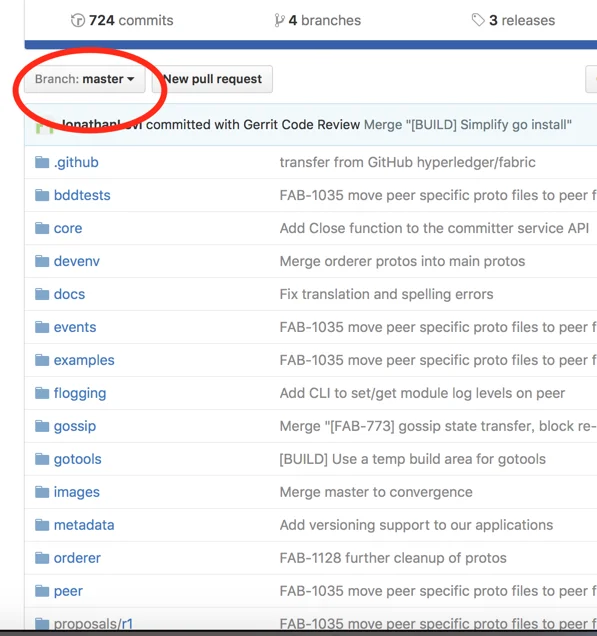The height and width of the screenshot is (636, 597).
Task: Open the docs folder link
Action: pos(69,294)
